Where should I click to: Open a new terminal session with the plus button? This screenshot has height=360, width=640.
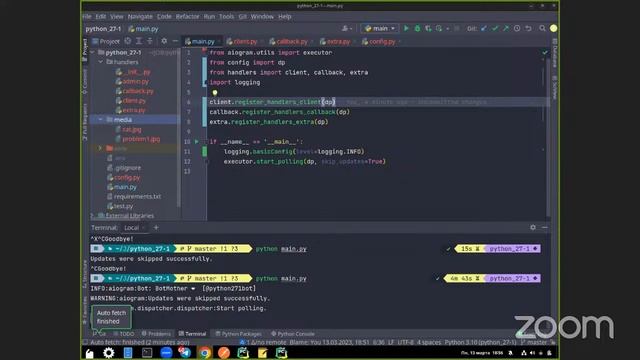click(156, 227)
